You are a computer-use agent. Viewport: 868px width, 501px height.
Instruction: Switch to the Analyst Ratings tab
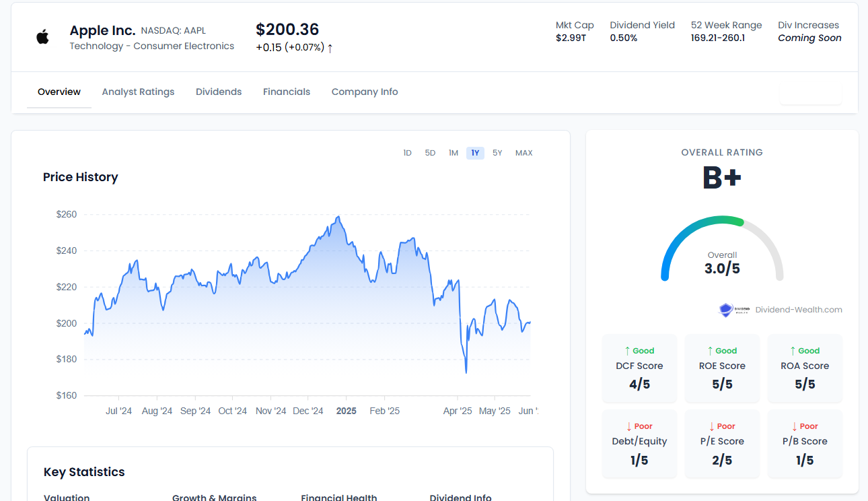pos(138,92)
